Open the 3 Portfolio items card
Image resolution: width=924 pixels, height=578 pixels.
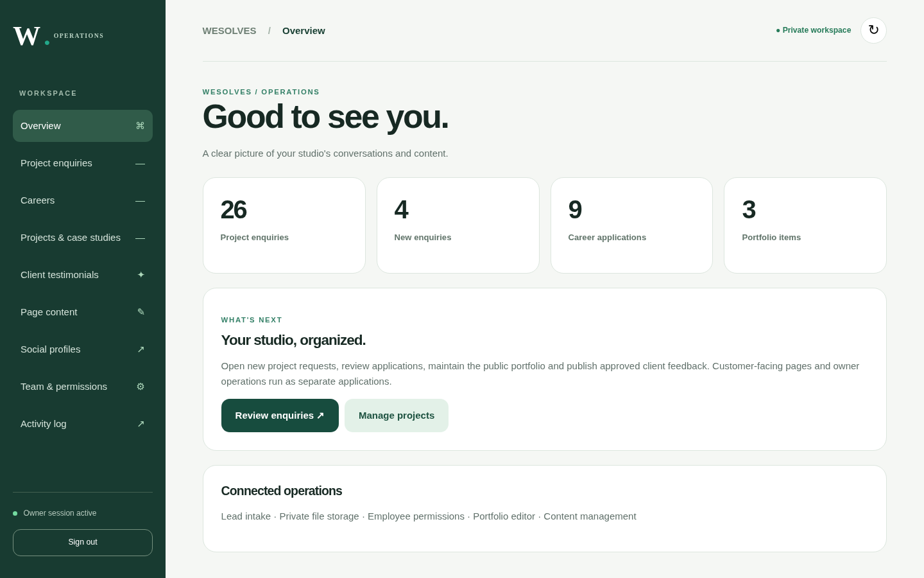[805, 225]
